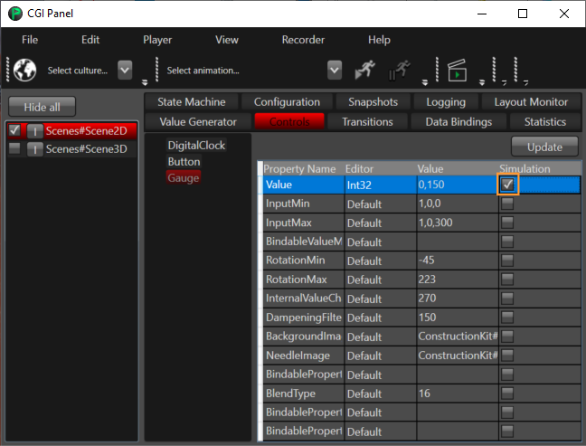Enable Simulation checkbox for RotationMin

pyautogui.click(x=507, y=260)
